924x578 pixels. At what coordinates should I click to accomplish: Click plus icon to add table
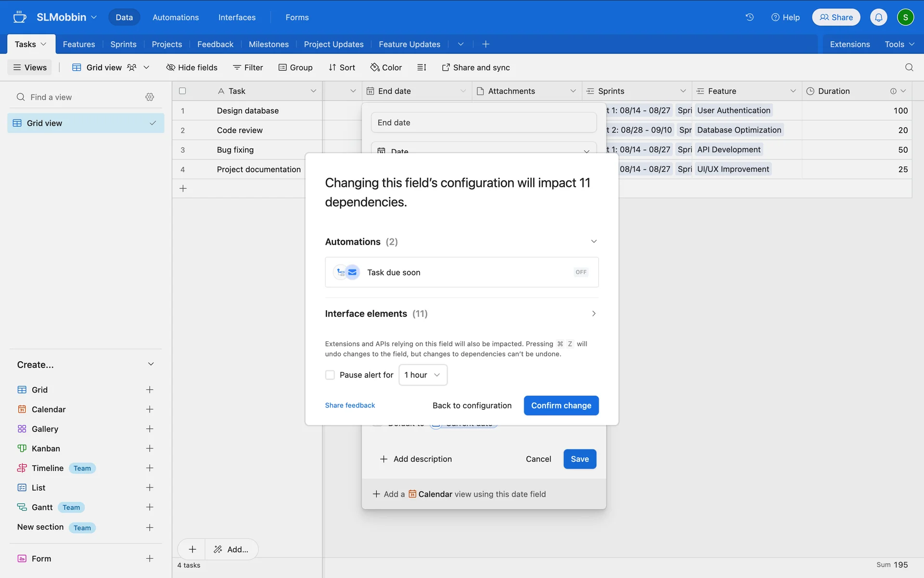(x=486, y=44)
